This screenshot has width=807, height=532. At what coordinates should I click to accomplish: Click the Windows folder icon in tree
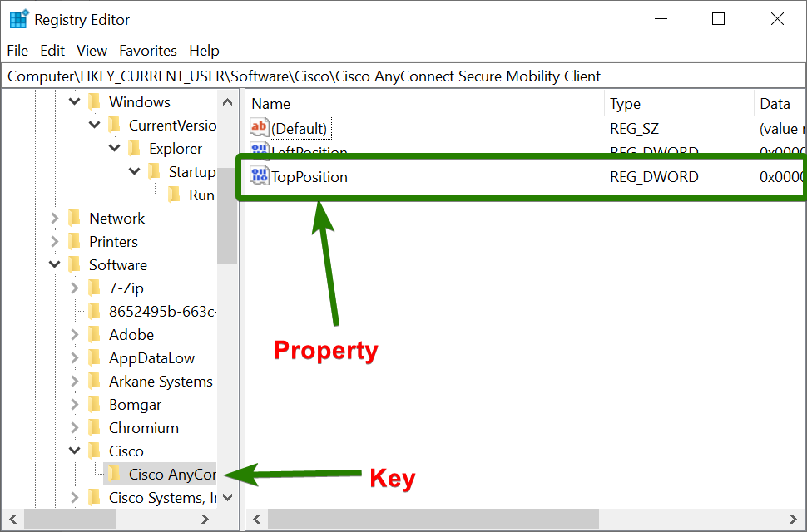[94, 101]
